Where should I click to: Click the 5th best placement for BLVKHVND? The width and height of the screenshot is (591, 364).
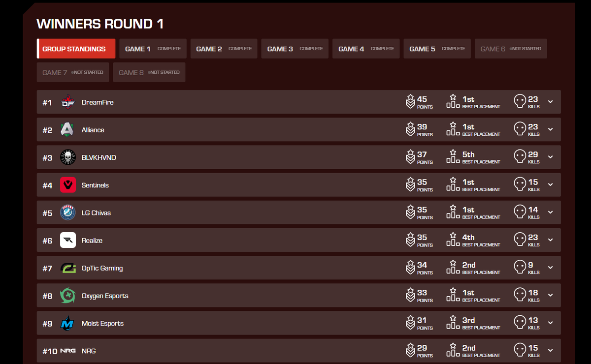tap(468, 154)
